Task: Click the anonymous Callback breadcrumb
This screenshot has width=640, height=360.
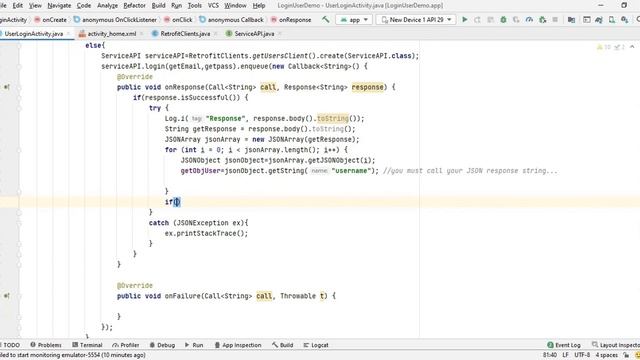Action: tap(231, 20)
